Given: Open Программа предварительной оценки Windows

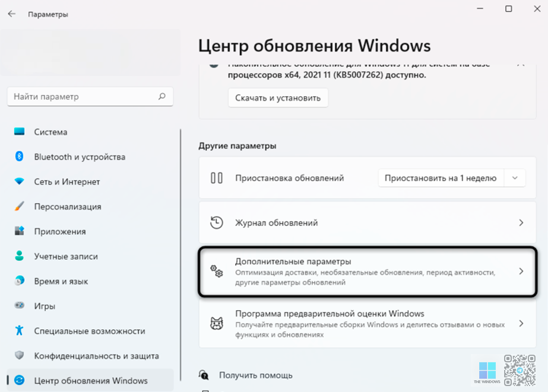Looking at the screenshot, I should click(368, 324).
